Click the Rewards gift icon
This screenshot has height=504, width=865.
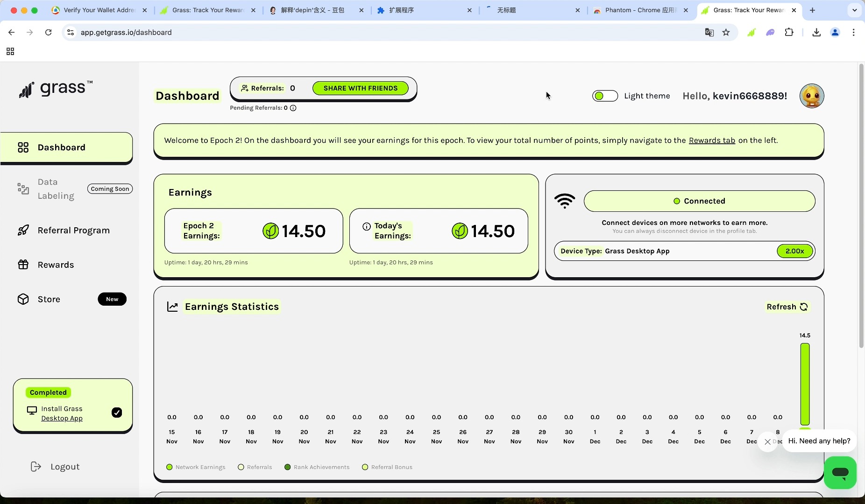(x=23, y=265)
